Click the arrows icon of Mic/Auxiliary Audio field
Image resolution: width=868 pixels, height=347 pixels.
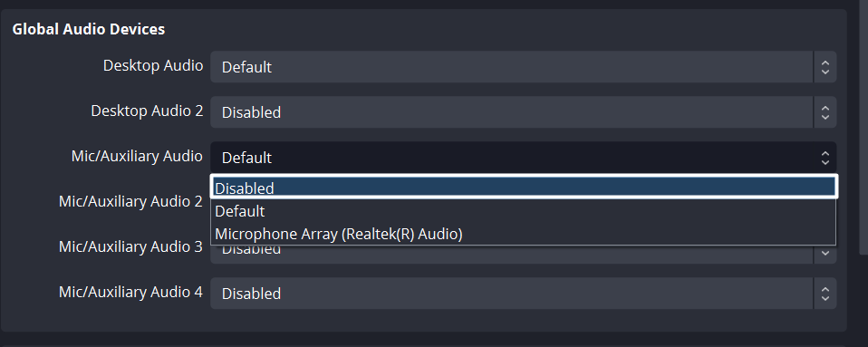click(825, 158)
